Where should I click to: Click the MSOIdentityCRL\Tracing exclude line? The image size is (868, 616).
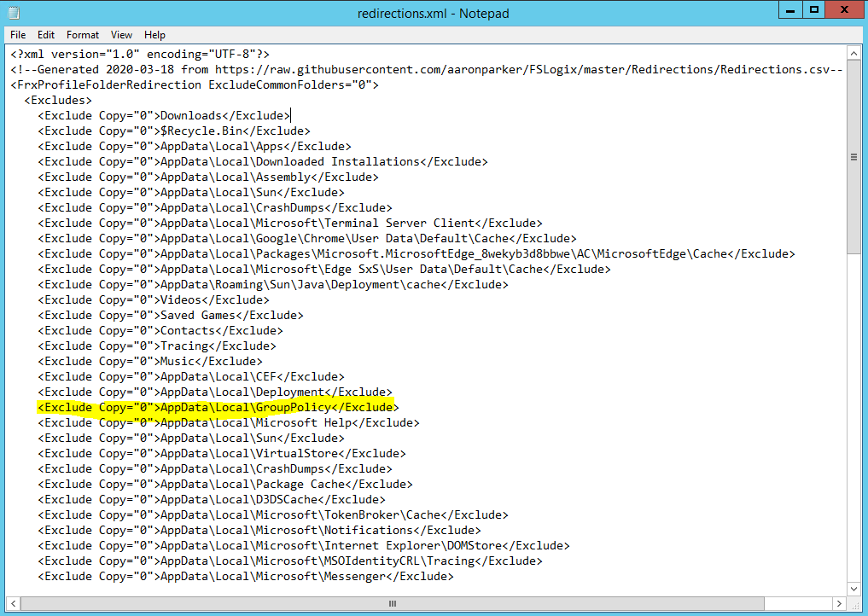coord(290,561)
